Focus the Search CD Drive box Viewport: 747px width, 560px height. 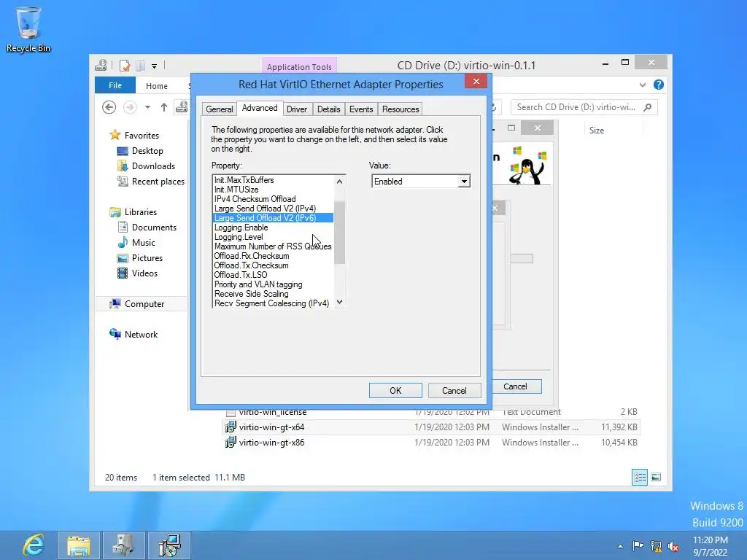pyautogui.click(x=584, y=107)
